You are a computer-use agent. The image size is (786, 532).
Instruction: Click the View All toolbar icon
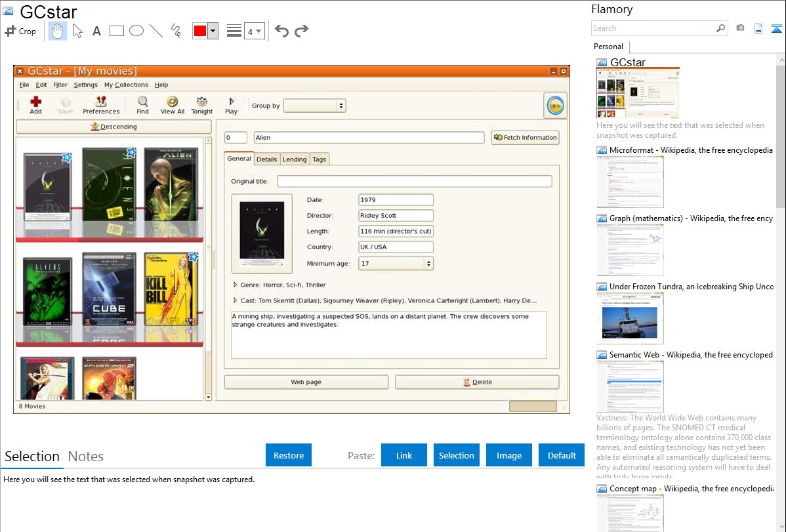(x=173, y=106)
